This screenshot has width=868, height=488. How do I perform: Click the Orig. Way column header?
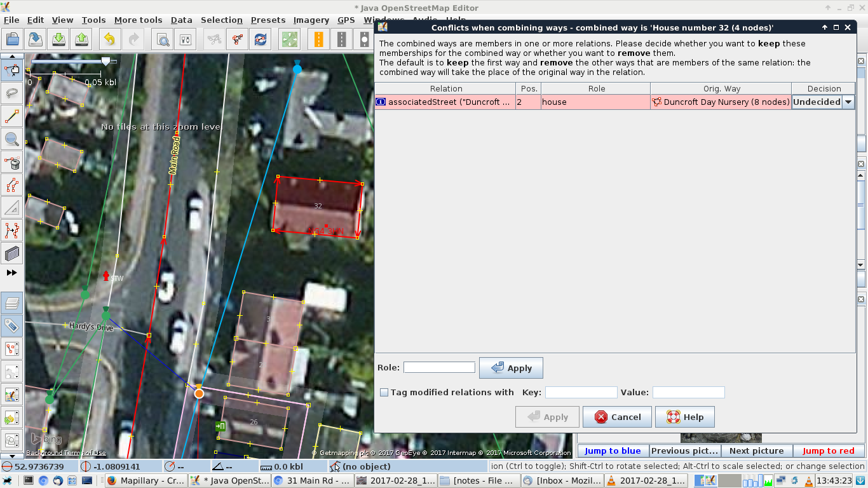(x=722, y=88)
